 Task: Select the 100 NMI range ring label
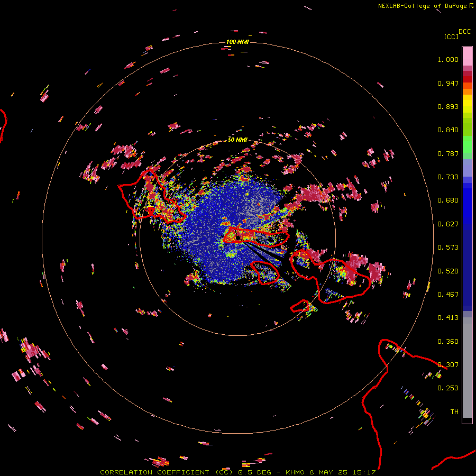click(237, 42)
